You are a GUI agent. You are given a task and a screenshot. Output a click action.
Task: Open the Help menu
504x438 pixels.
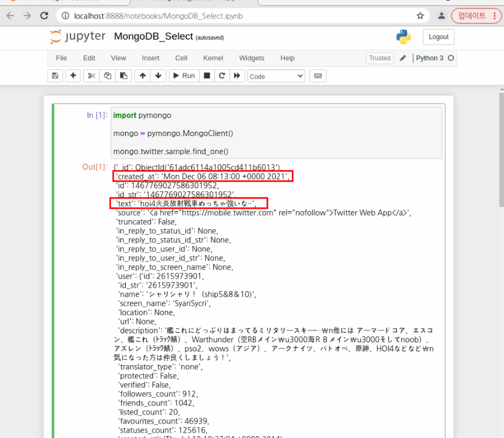[287, 58]
